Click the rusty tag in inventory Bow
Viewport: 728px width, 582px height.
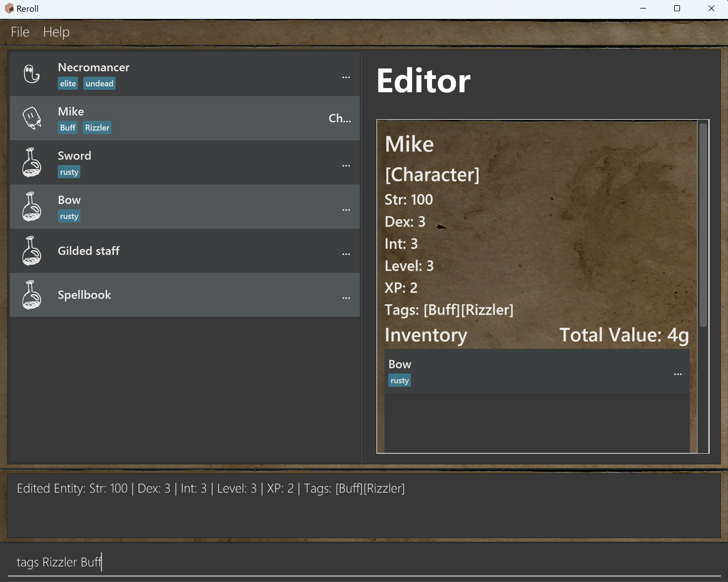(399, 380)
